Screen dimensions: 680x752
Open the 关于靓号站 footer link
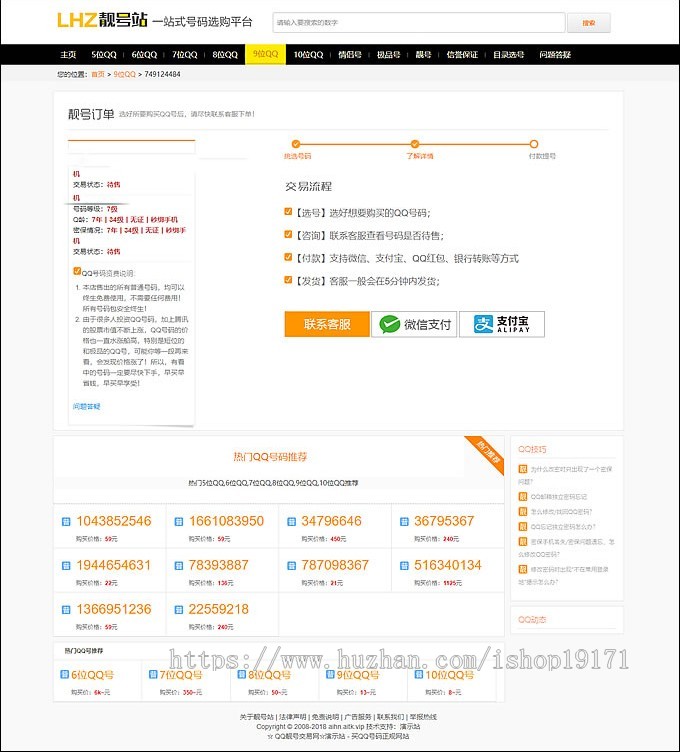click(257, 717)
